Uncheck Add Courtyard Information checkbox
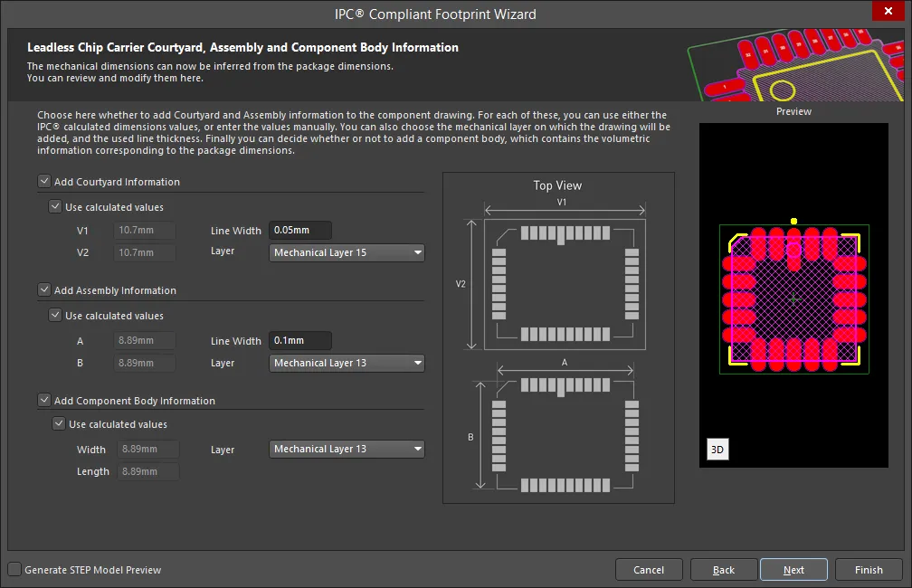Viewport: 912px width, 588px height. coord(44,181)
